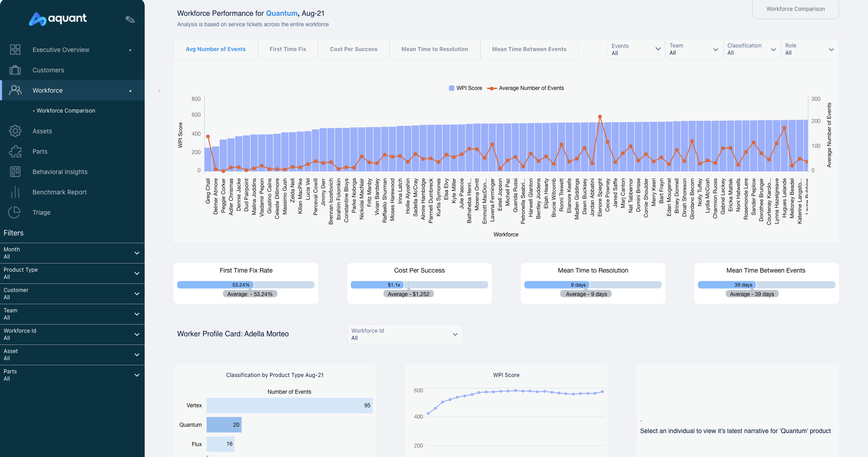This screenshot has height=457, width=868.
Task: Click the First Time Fix Rate progress bar
Action: coord(245,285)
